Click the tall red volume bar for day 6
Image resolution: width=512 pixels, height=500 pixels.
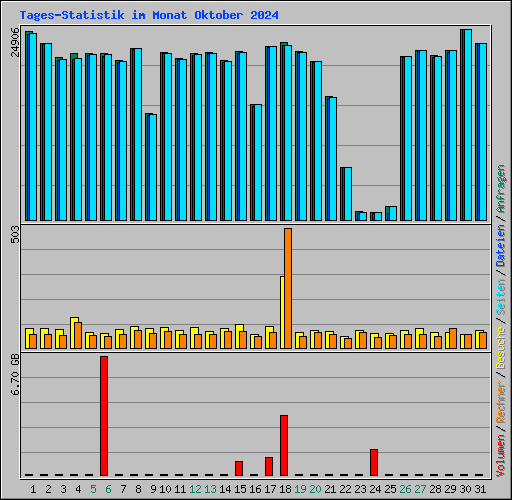click(x=104, y=416)
